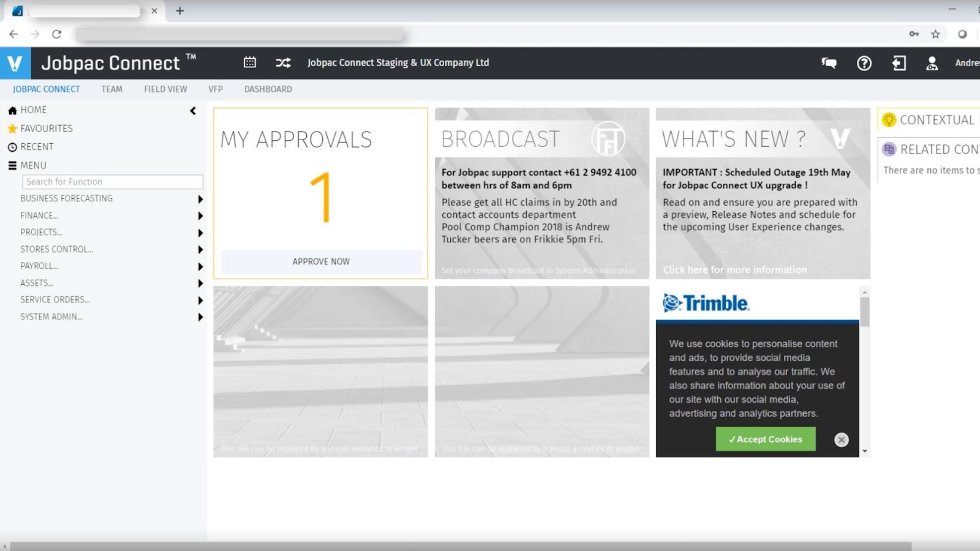This screenshot has height=551, width=980.
Task: Click the Home label in sidebar
Action: [x=34, y=110]
